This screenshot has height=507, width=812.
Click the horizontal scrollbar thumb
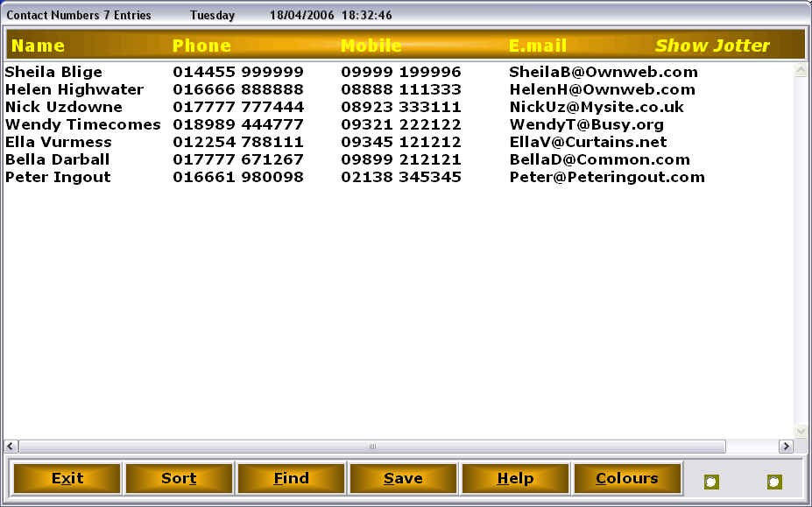(x=372, y=446)
